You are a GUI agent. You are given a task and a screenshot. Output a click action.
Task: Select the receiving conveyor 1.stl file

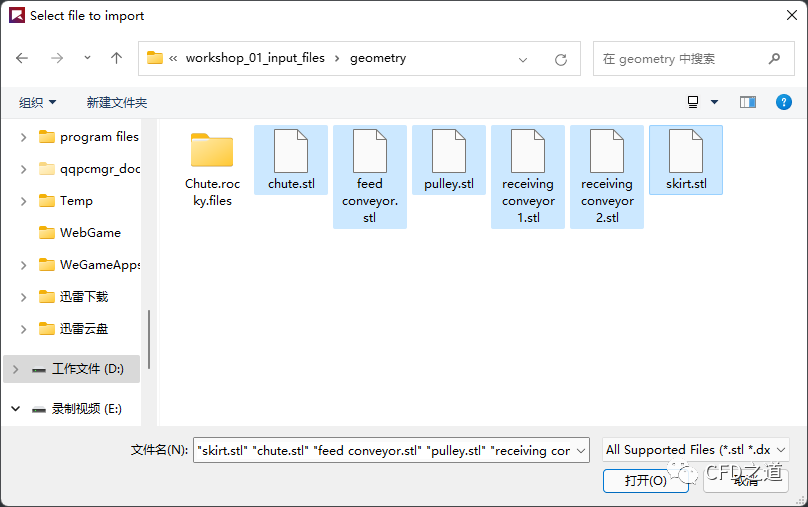pyautogui.click(x=528, y=177)
